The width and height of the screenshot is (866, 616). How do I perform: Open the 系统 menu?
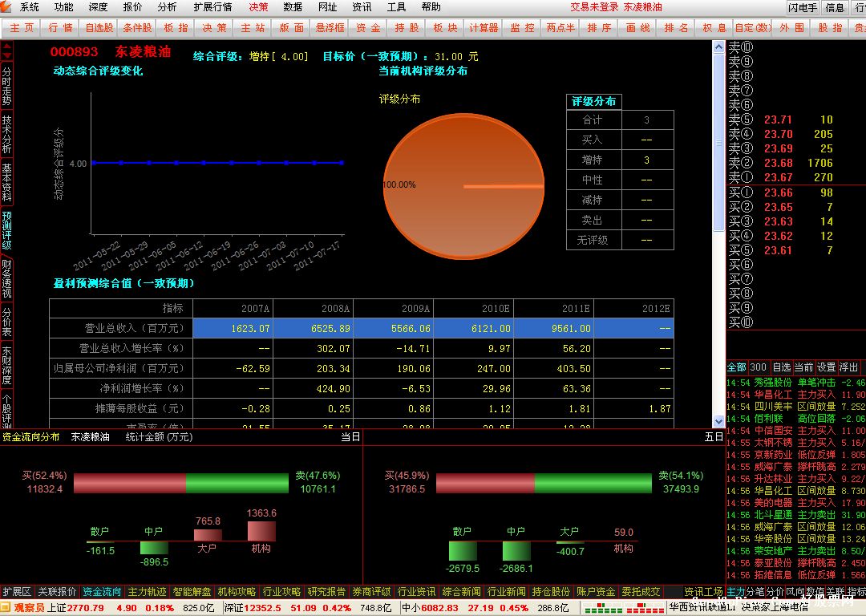[x=30, y=7]
